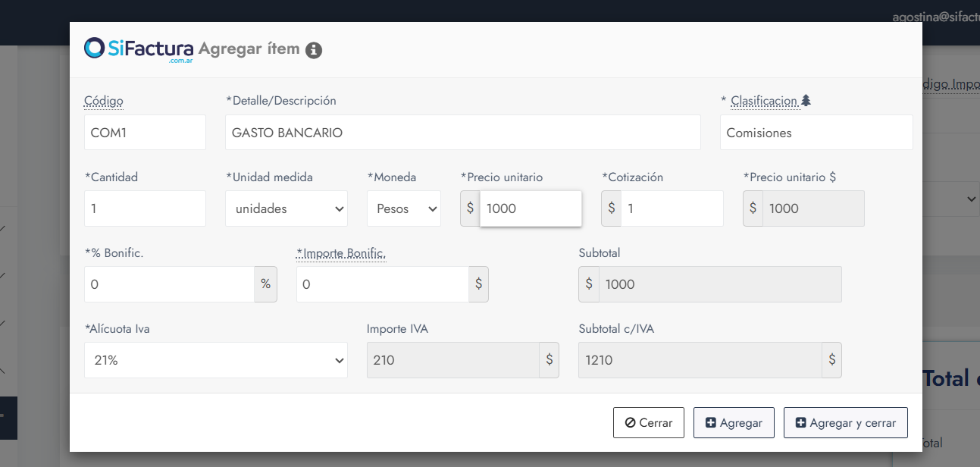
Task: Click the Detalle/Descripción field with GASTO BANCARIO
Action: [x=462, y=133]
